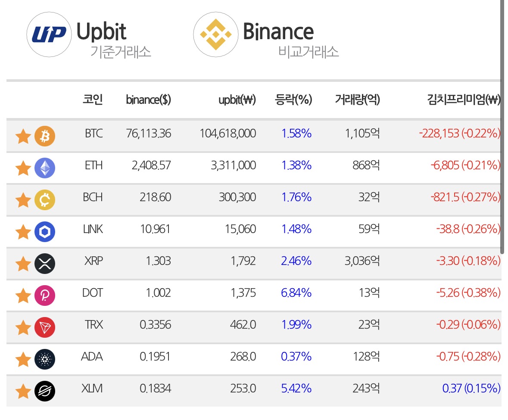
Task: Unfavorite BCH via its star
Action: coord(23,200)
